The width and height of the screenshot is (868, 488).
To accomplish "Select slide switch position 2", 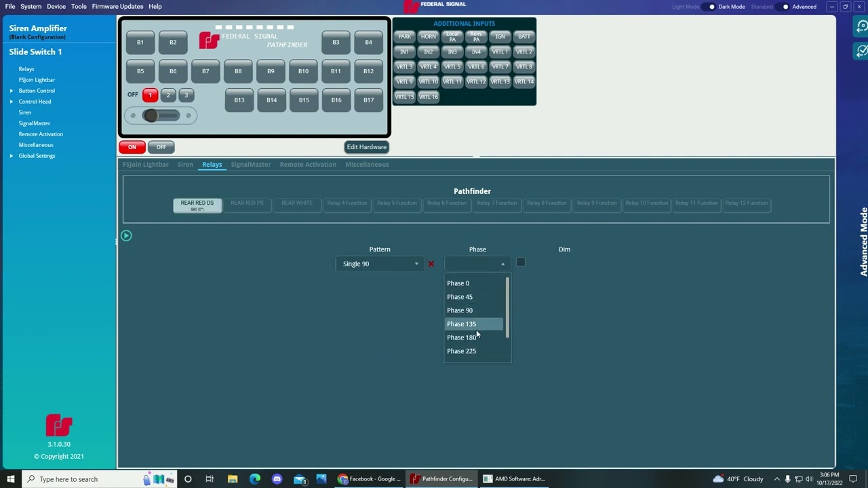I will click(168, 96).
